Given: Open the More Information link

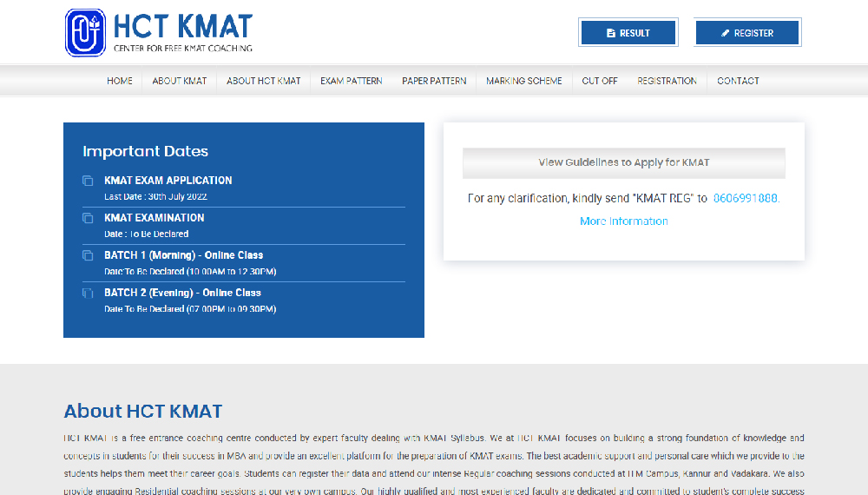Looking at the screenshot, I should tap(623, 221).
